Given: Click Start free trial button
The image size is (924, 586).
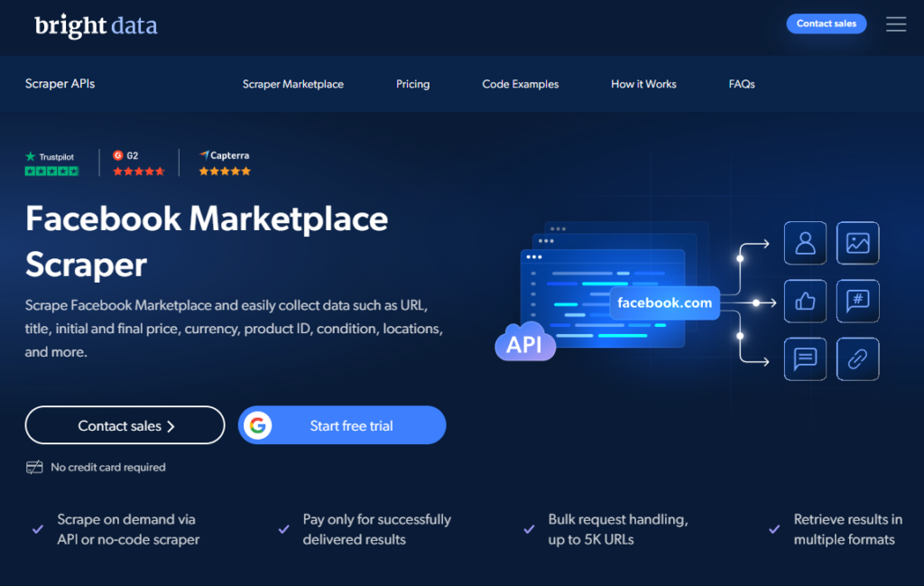Looking at the screenshot, I should 342,425.
